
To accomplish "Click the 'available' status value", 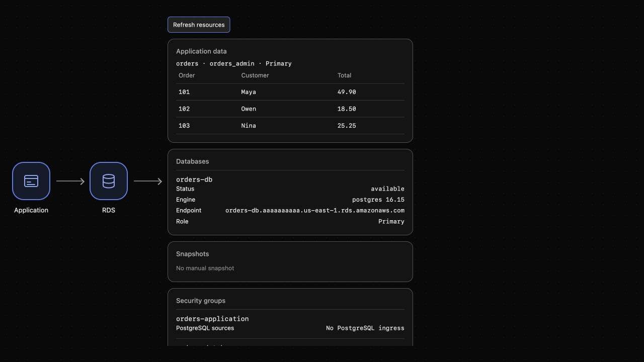I will pos(387,189).
